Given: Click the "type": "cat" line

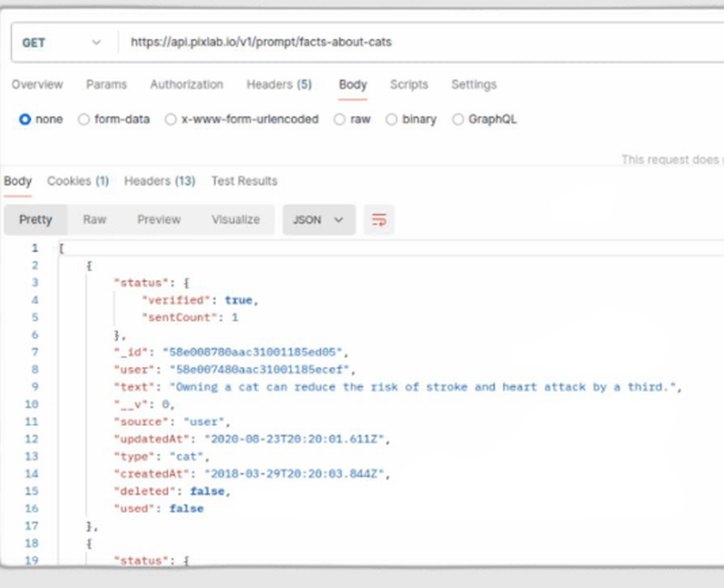Looking at the screenshot, I should (x=161, y=456).
